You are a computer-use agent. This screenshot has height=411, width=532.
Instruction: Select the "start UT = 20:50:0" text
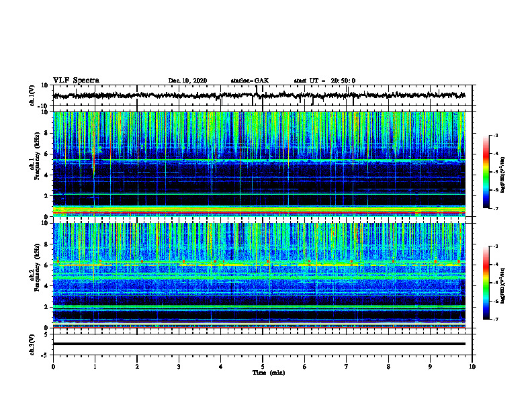(x=324, y=81)
